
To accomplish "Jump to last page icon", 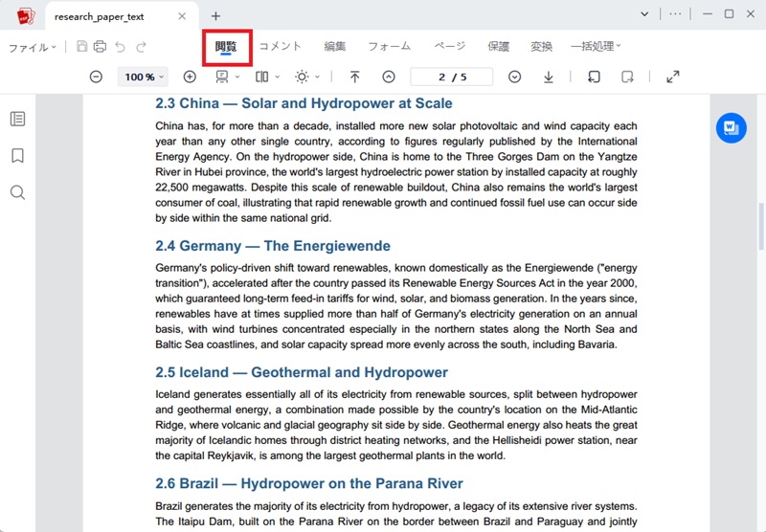I will pyautogui.click(x=549, y=77).
